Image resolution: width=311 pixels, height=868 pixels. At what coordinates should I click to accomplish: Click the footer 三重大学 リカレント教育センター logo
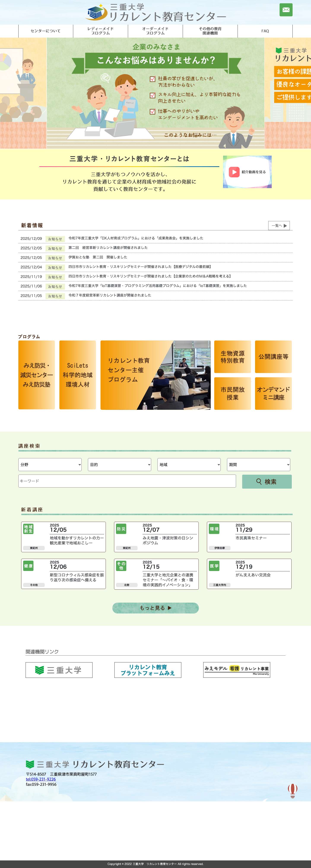point(95,764)
